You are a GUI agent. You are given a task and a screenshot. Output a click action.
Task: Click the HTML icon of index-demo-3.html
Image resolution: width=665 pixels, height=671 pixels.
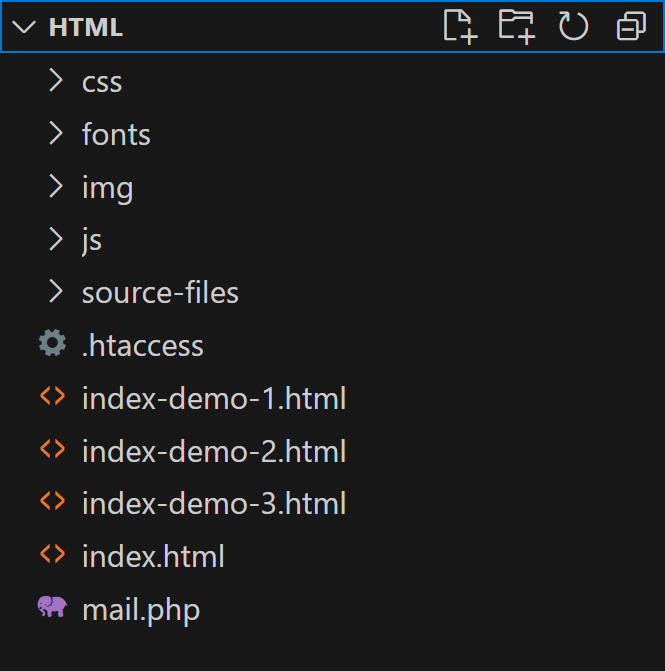coord(53,501)
